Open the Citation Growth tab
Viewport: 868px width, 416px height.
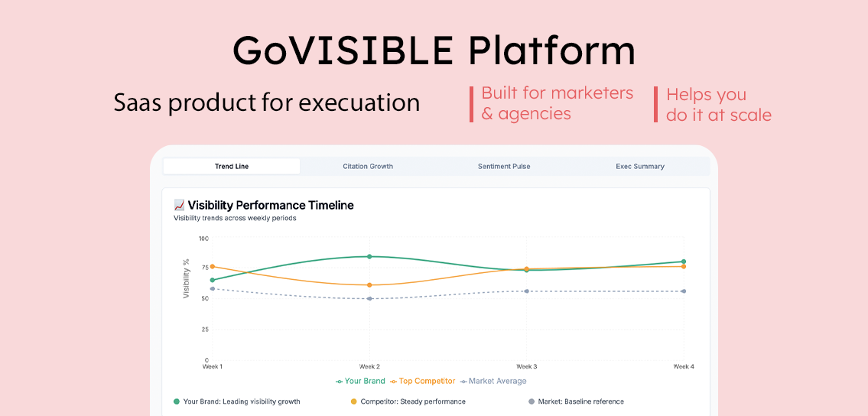click(368, 166)
